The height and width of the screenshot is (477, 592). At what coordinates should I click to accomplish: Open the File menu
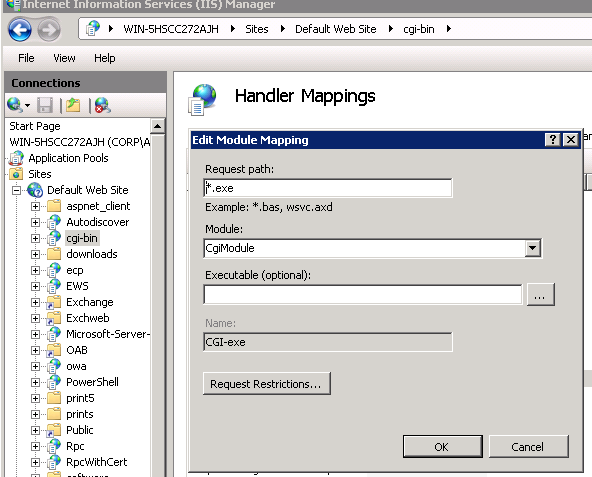[x=26, y=58]
